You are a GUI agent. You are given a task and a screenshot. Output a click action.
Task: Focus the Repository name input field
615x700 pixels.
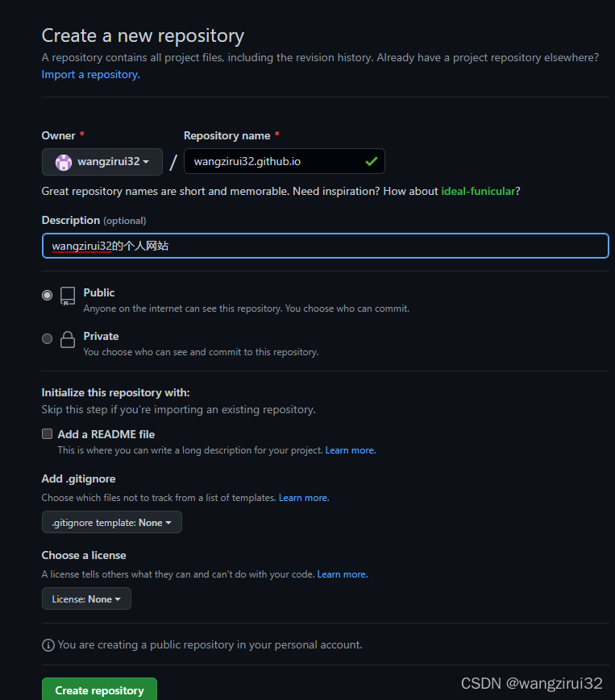pos(284,161)
